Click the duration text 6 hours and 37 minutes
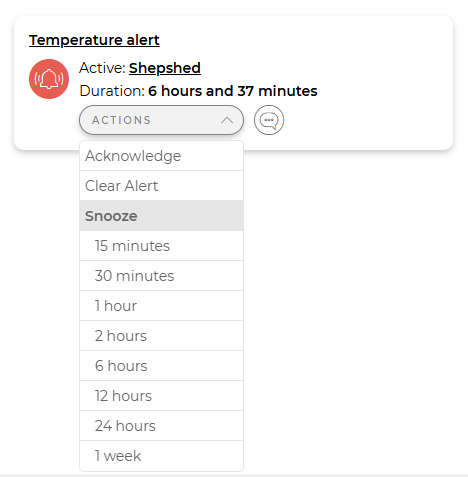The height and width of the screenshot is (477, 468). [x=233, y=91]
